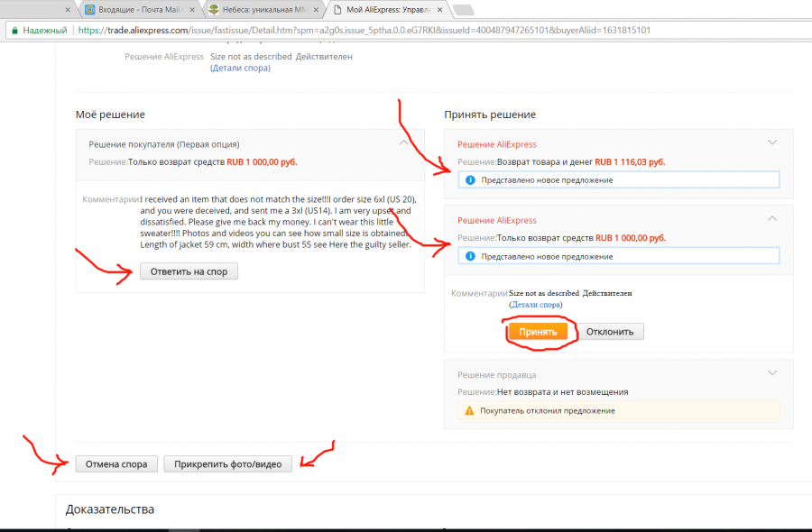This screenshot has width=812, height=532.
Task: Click the Небеса tab favicon icon
Action: point(214,9)
